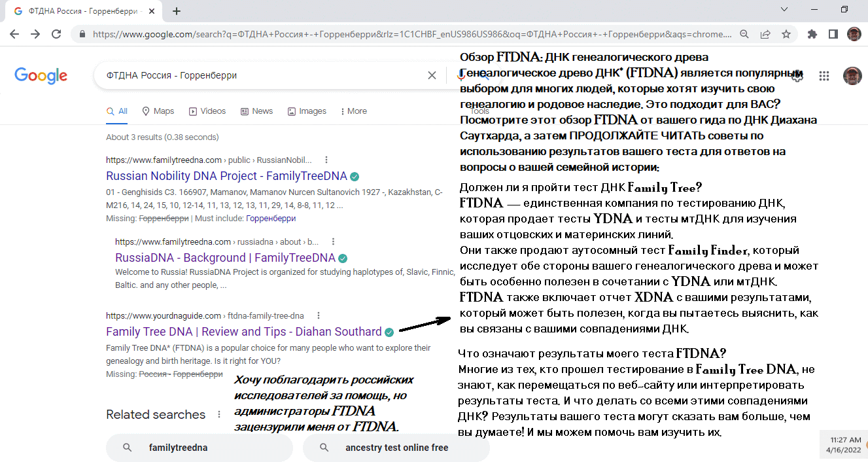The height and width of the screenshot is (462, 868).
Task: Open Family Tree DNA Review and Tips link
Action: [x=244, y=332]
